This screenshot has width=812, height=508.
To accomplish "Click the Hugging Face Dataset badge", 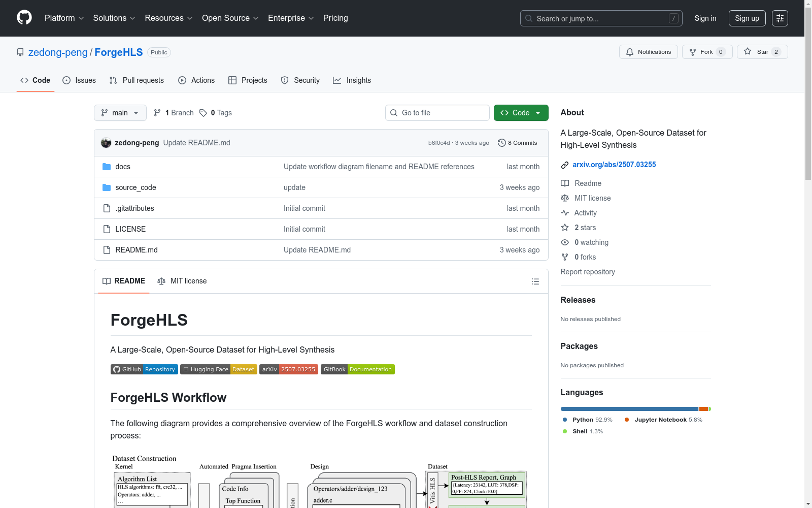I will (219, 369).
